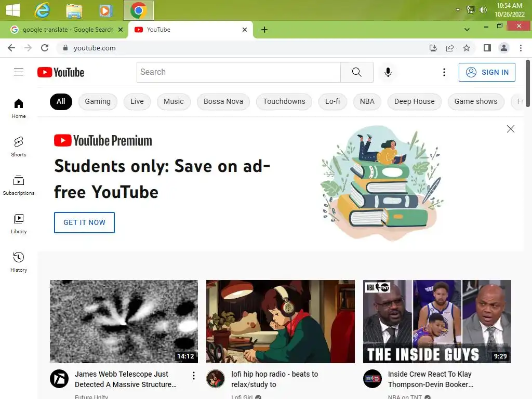This screenshot has height=399, width=532.
Task: Open Chrome three-dot menu
Action: pos(521,48)
